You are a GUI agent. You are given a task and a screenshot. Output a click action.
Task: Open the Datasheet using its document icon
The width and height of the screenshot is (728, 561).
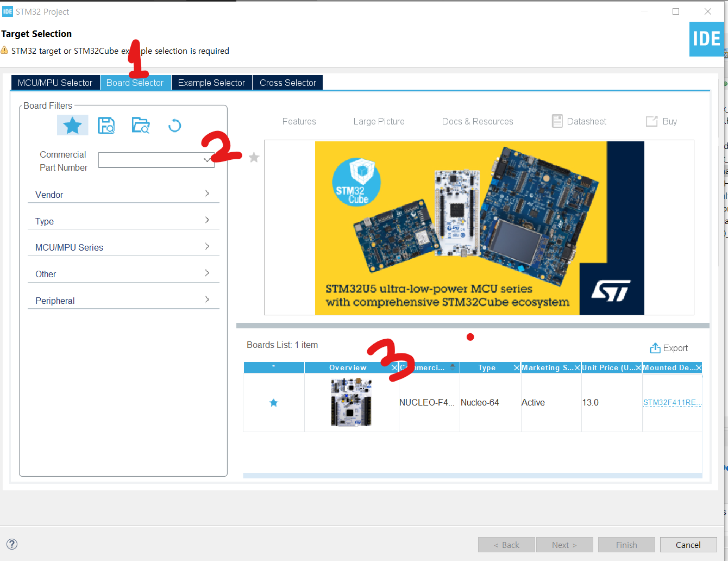click(x=557, y=121)
